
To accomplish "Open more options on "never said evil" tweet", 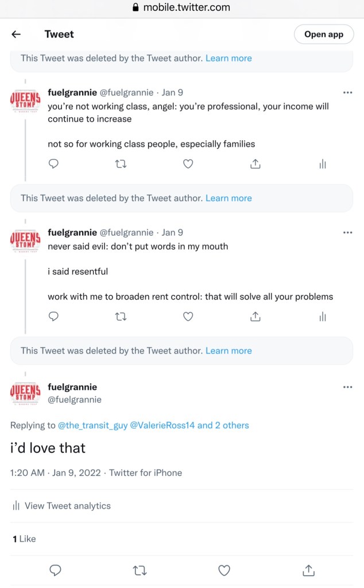I will click(347, 233).
